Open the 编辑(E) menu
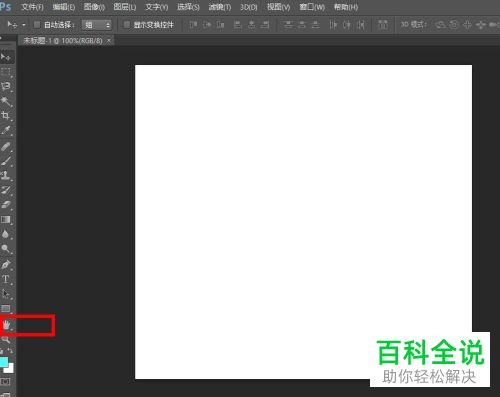 pos(64,7)
